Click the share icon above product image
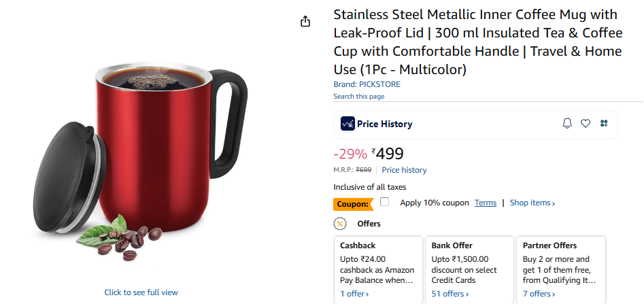 point(305,21)
